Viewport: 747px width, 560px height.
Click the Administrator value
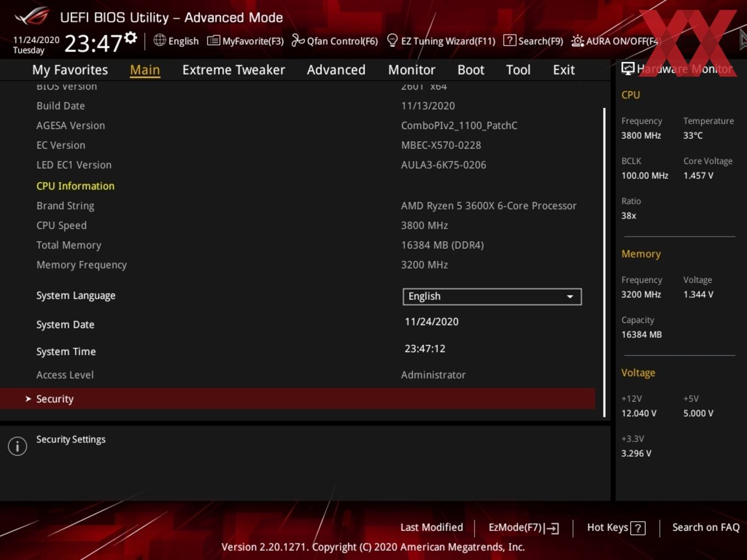click(x=433, y=374)
